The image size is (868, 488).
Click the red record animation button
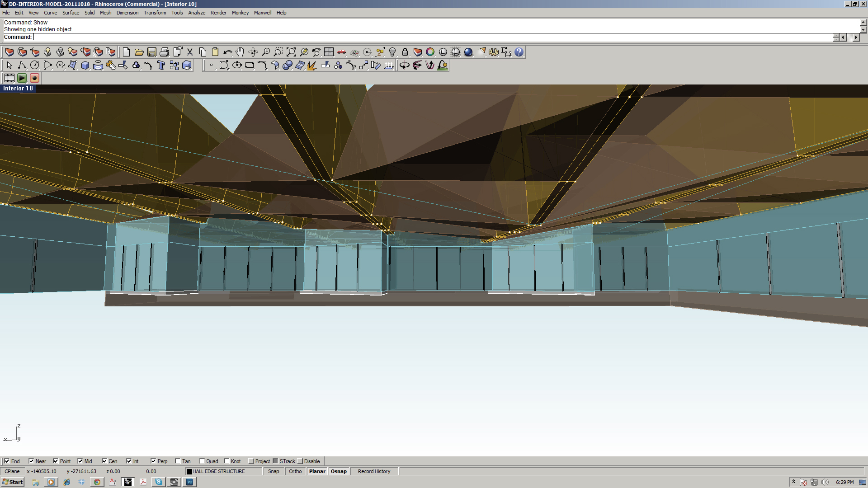coord(34,78)
